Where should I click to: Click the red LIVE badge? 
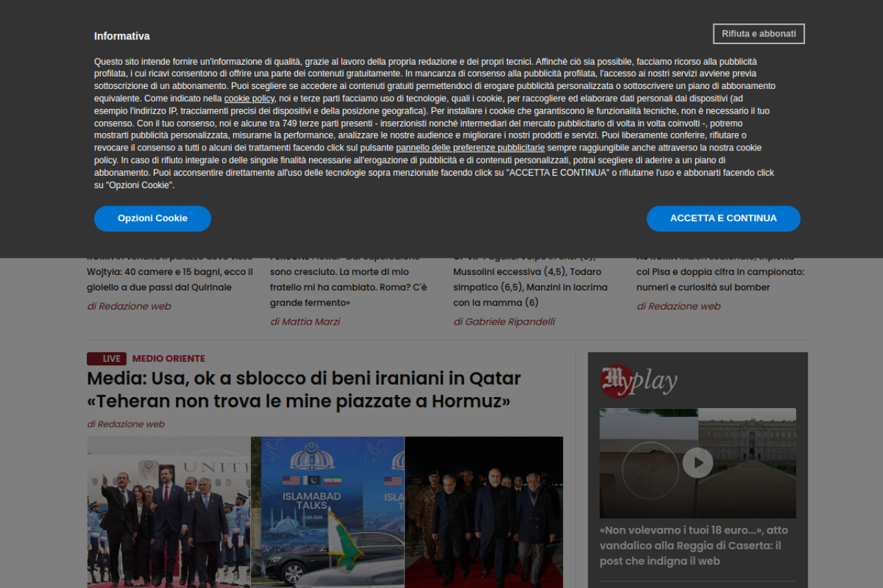pos(106,358)
